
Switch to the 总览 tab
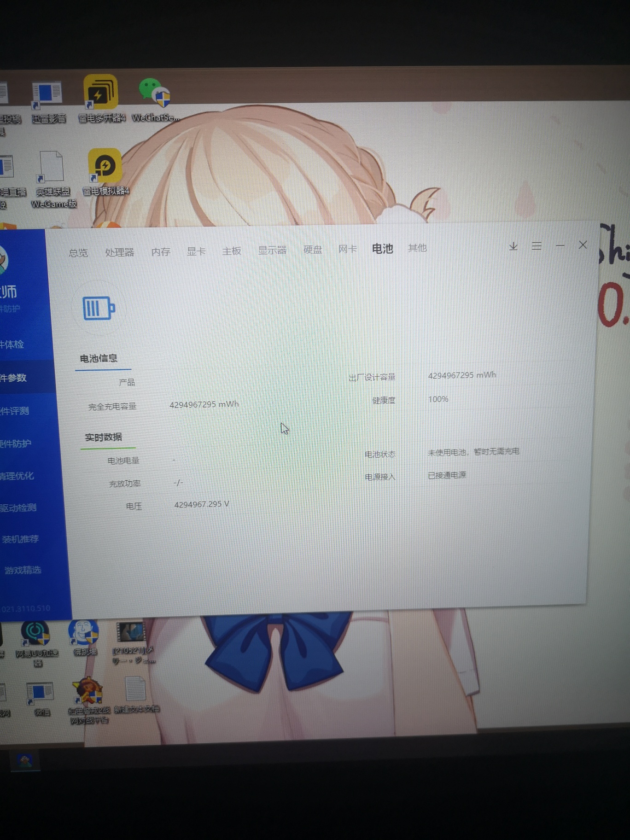[78, 253]
